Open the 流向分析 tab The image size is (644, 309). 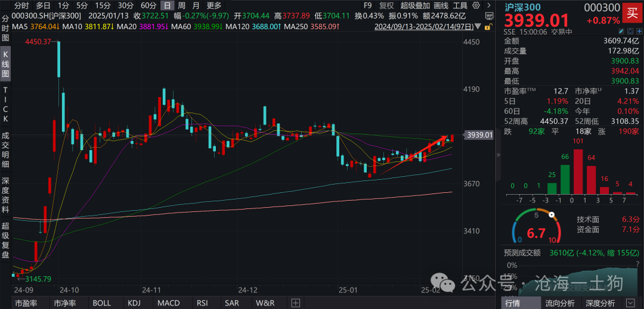559,303
